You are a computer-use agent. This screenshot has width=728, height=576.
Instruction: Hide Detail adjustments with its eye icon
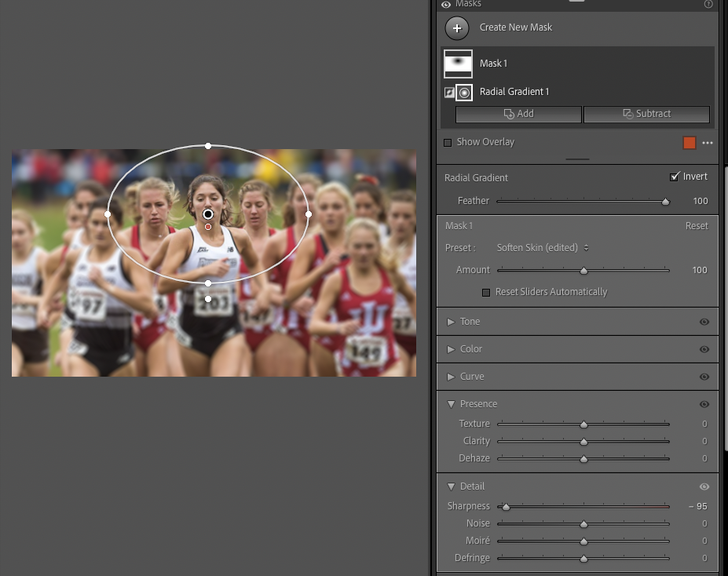tap(704, 487)
